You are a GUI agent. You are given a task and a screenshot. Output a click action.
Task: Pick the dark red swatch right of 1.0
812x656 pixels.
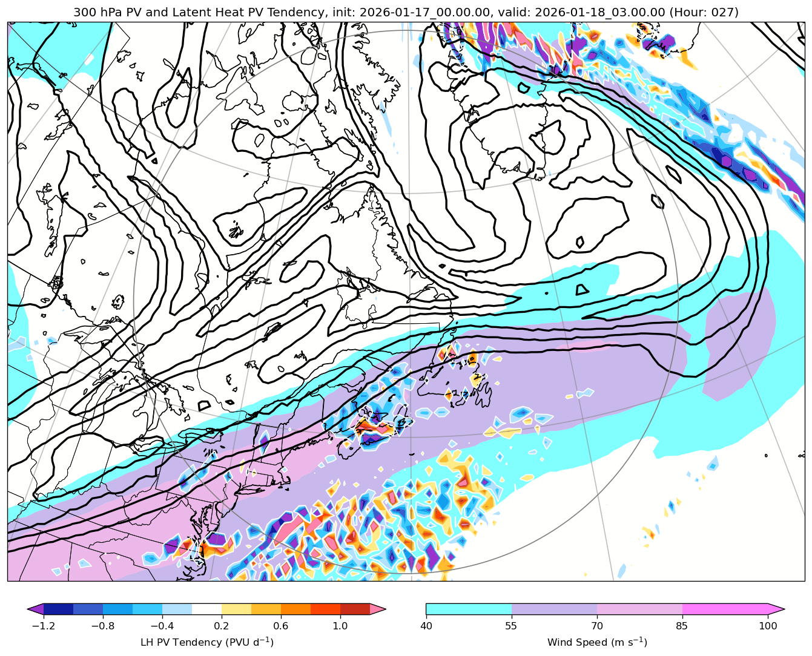pyautogui.click(x=355, y=609)
